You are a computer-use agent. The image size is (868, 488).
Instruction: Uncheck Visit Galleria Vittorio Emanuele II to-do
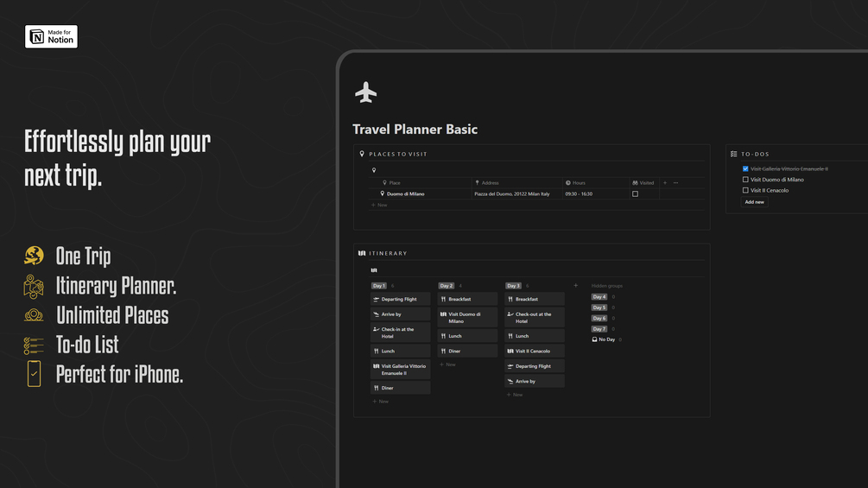click(745, 168)
